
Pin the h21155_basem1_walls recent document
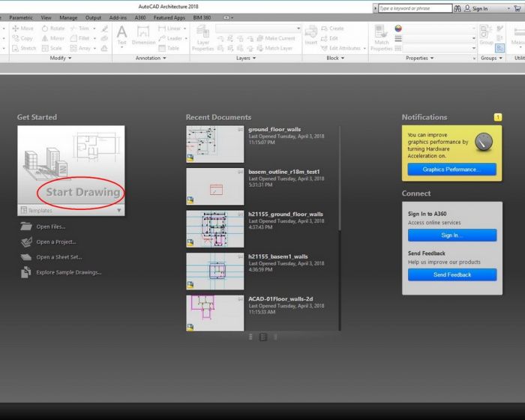241,256
